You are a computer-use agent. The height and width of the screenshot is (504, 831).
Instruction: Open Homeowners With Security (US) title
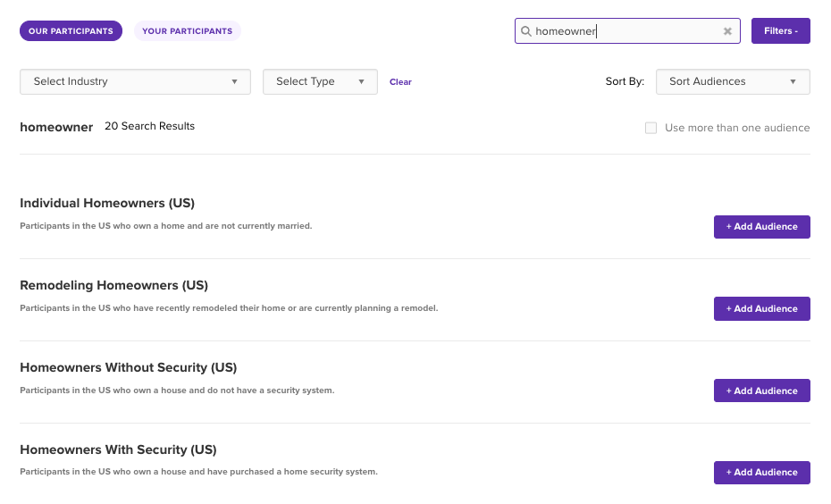118,449
